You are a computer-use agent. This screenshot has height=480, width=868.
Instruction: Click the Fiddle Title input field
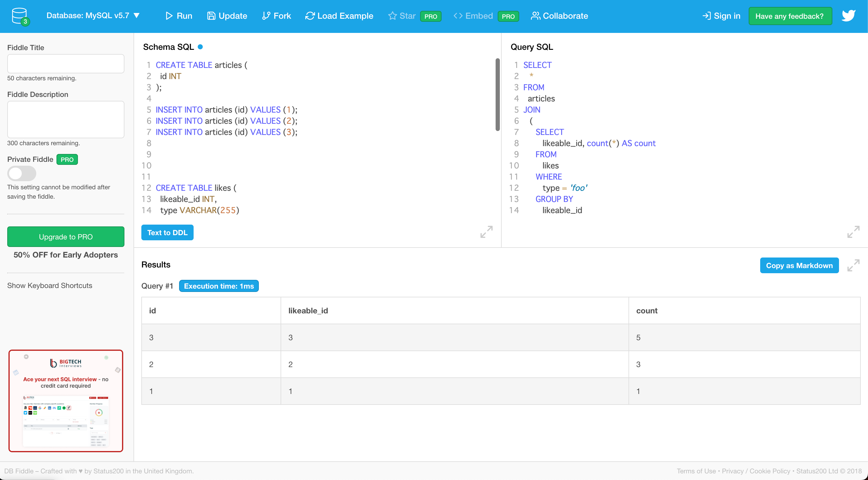point(66,64)
